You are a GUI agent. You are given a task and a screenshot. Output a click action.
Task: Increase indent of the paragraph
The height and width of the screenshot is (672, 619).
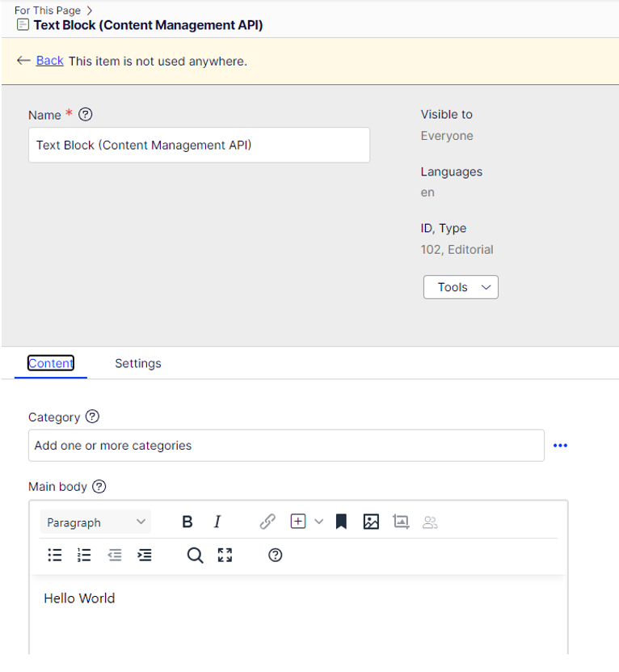(x=145, y=555)
